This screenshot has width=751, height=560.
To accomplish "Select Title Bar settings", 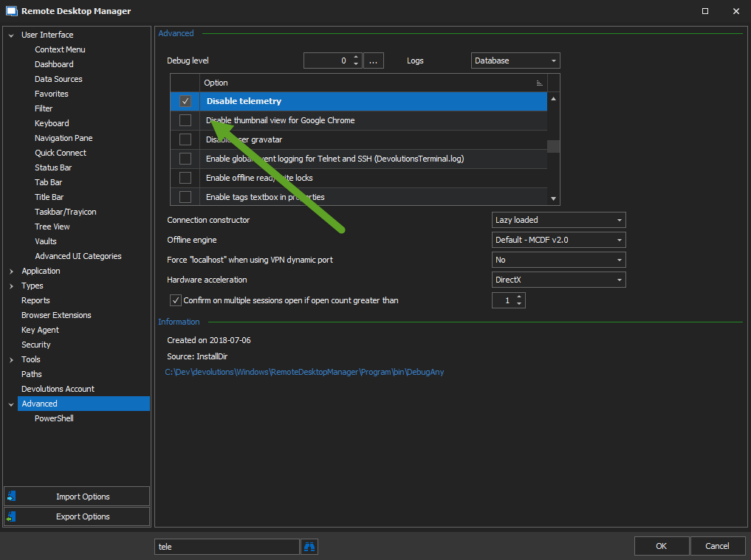I will [x=49, y=197].
